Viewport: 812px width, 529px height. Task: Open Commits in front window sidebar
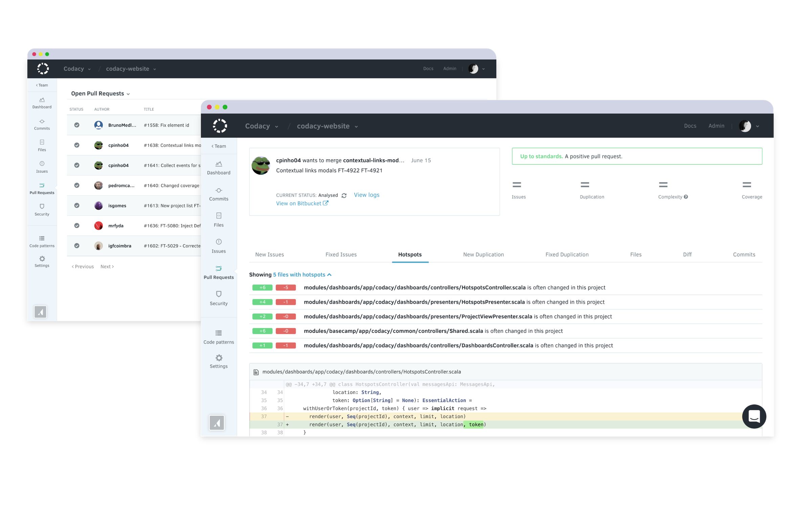click(219, 194)
